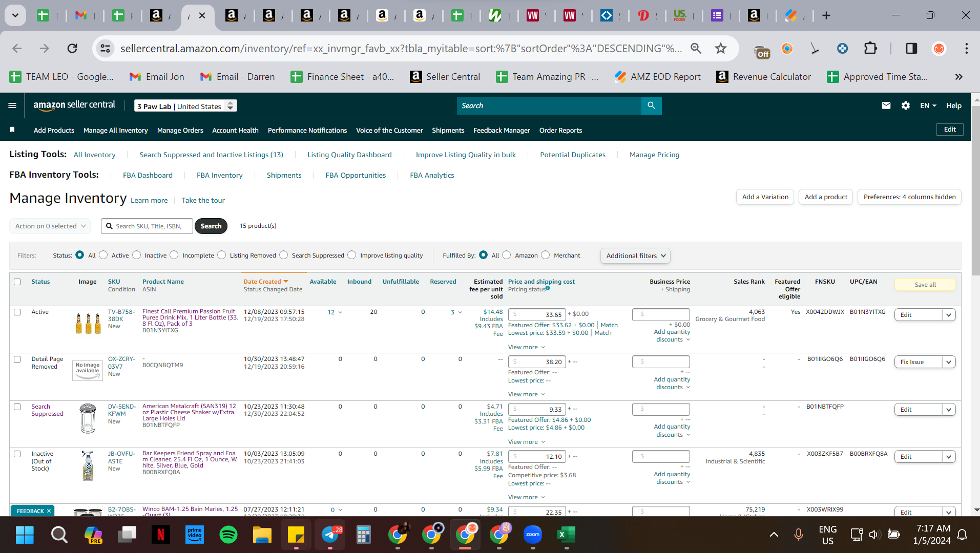
Task: Click the Add a Variation button
Action: tap(765, 197)
